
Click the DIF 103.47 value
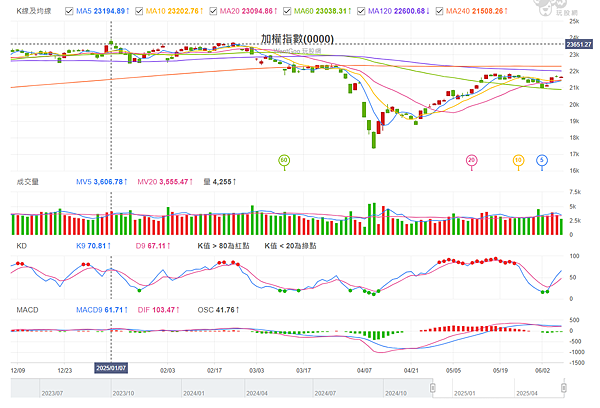158,310
